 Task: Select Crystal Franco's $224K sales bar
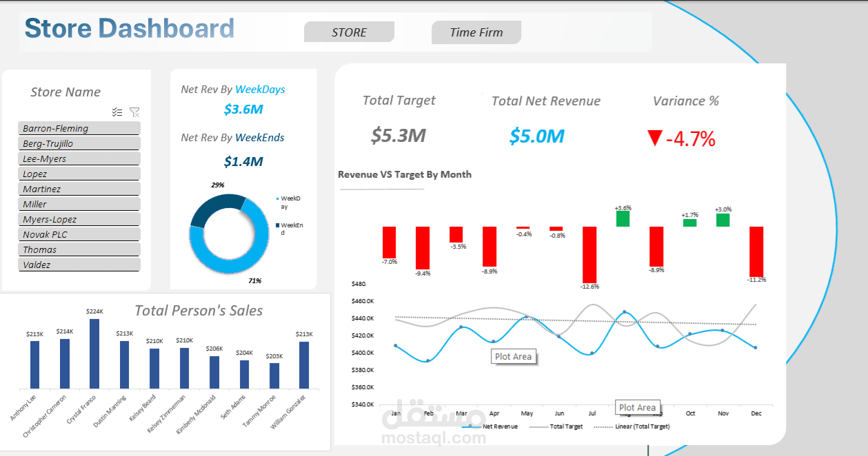(x=94, y=354)
